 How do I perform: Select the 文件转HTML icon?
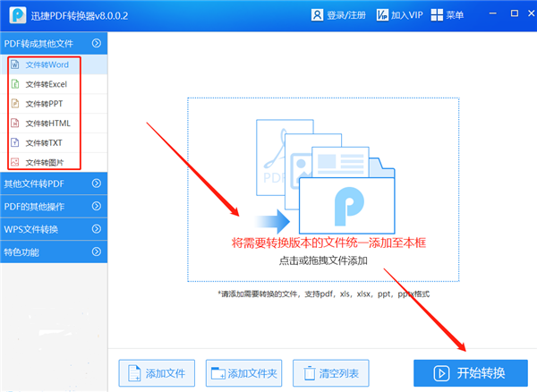[x=14, y=124]
